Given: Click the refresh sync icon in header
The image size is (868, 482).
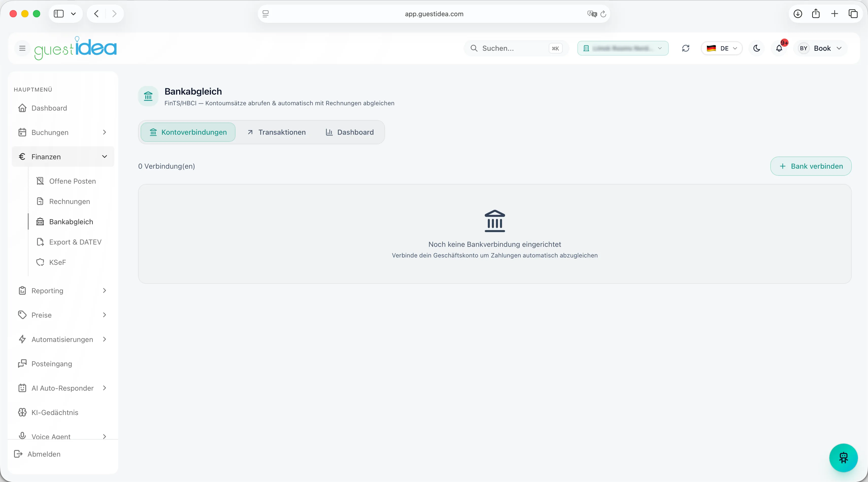Looking at the screenshot, I should (686, 48).
